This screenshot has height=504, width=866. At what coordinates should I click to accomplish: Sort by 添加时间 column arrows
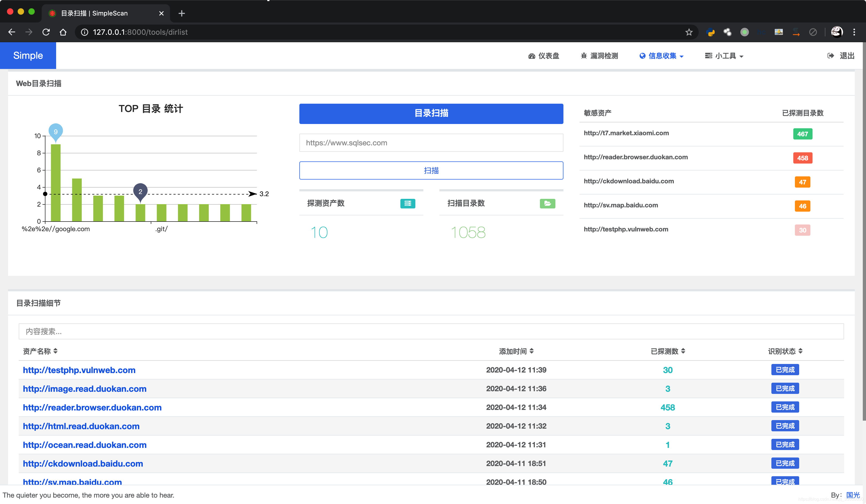coord(531,351)
